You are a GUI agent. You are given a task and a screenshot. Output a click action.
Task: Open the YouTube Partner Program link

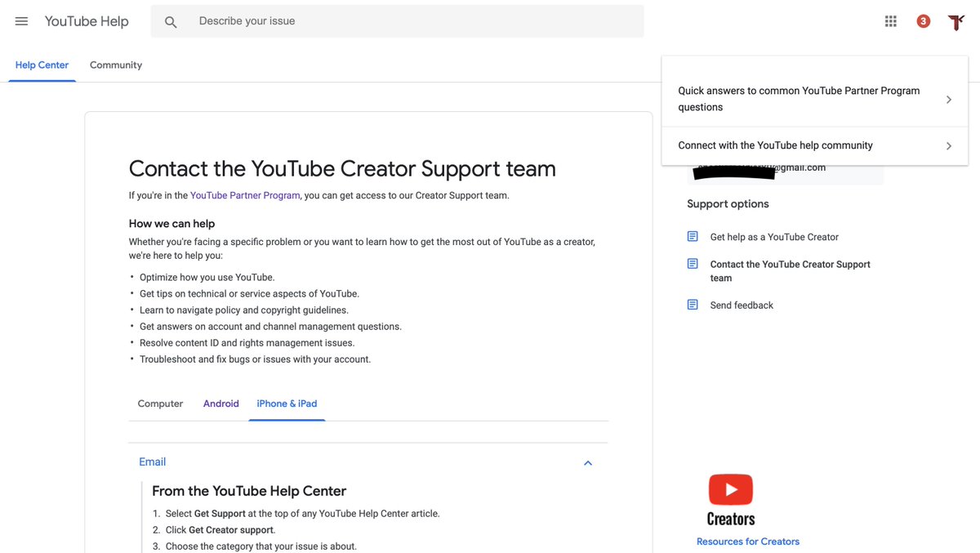(245, 195)
